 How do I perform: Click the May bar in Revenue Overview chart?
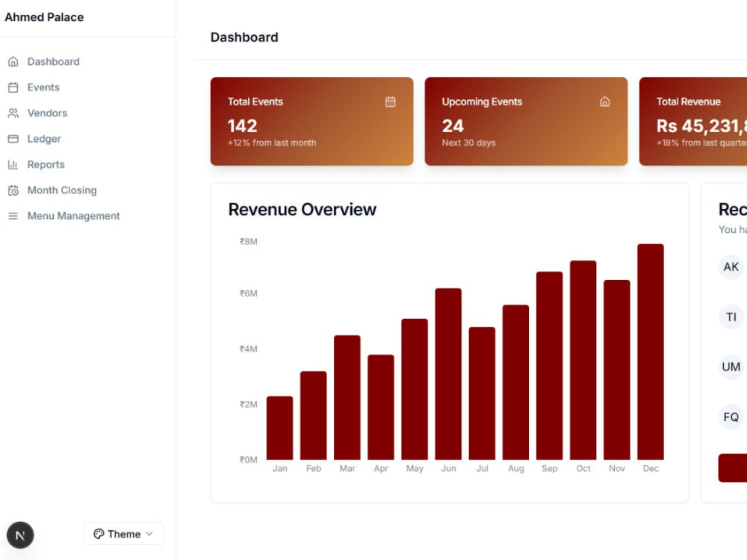pos(415,389)
